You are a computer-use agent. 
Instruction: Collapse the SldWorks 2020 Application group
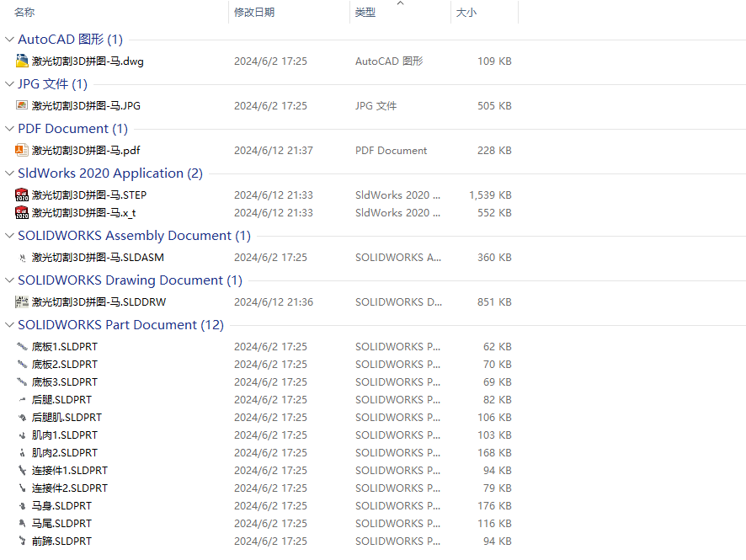pos(9,173)
